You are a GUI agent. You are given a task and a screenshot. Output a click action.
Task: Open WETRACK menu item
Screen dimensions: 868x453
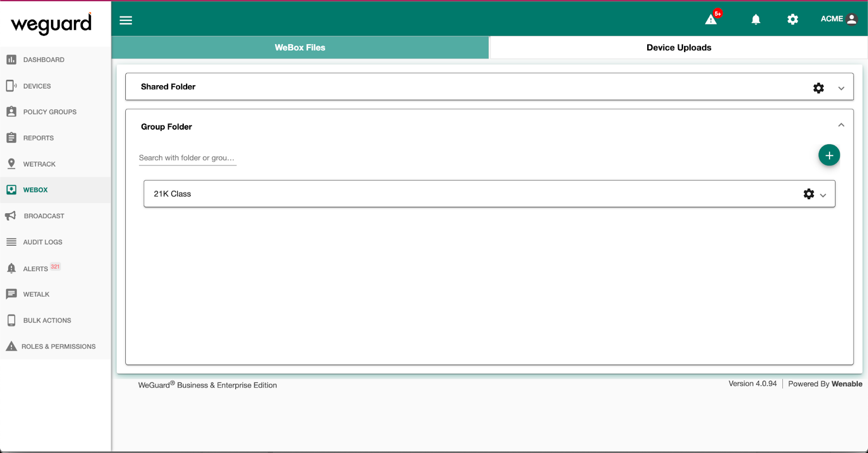tap(39, 164)
